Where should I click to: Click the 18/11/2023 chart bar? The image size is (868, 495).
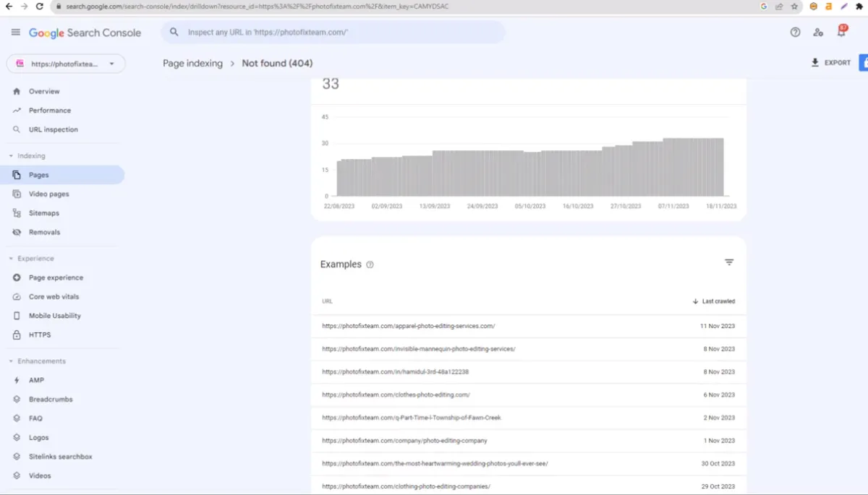(720, 167)
